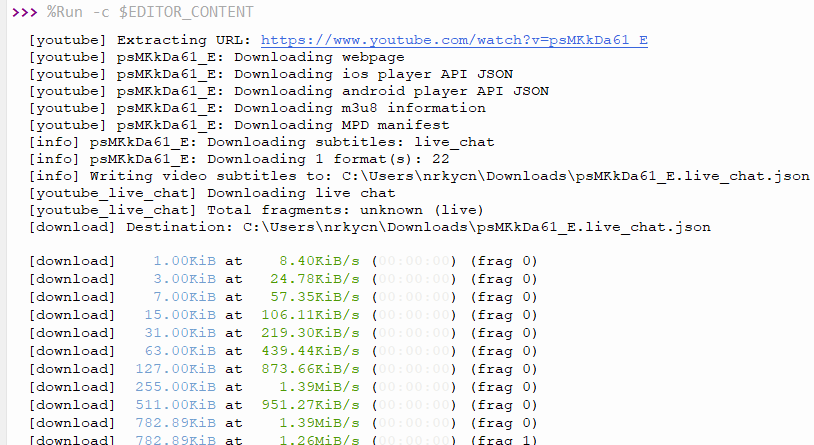This screenshot has width=814, height=445.
Task: Click the 127.00KiB download size value
Action: tap(175, 369)
